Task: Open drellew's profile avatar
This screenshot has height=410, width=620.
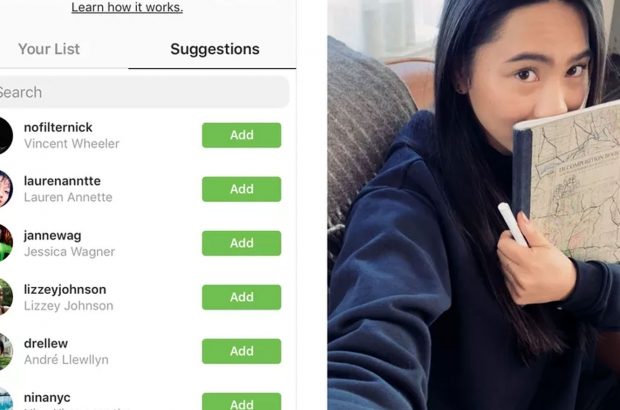Action: 6,351
